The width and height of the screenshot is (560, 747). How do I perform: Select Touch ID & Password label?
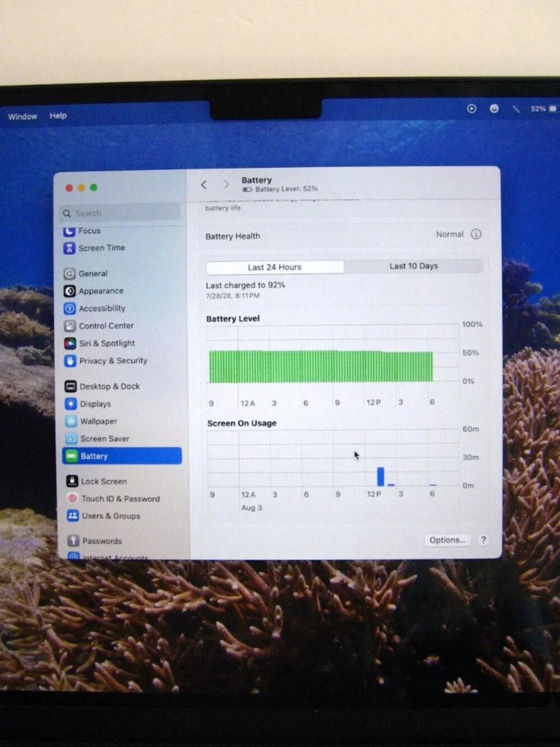120,499
